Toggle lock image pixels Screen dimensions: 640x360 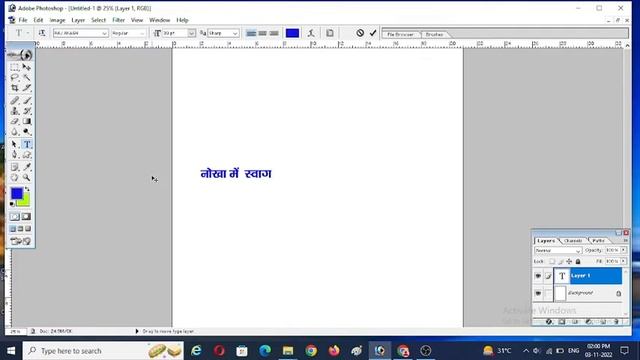click(x=560, y=261)
